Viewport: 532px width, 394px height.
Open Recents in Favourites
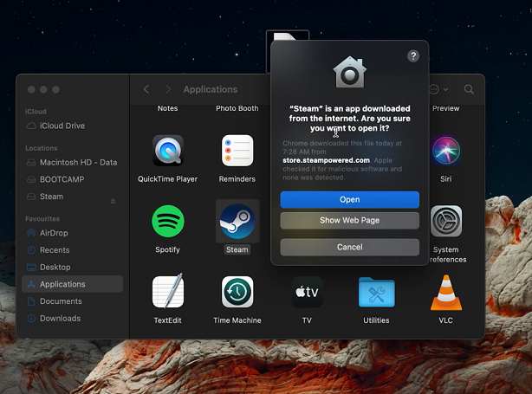pyautogui.click(x=72, y=250)
